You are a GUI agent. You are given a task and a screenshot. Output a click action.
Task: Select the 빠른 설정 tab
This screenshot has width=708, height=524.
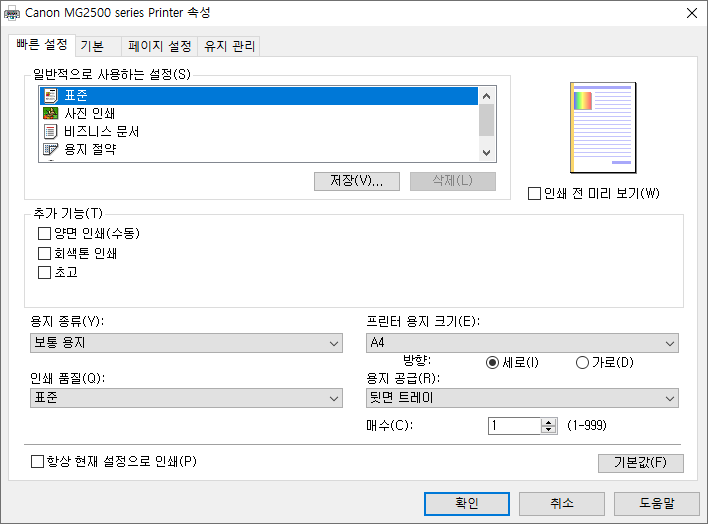click(x=42, y=45)
